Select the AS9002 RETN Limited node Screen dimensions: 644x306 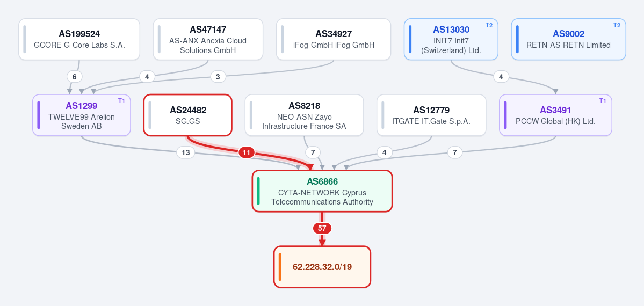coord(568,39)
